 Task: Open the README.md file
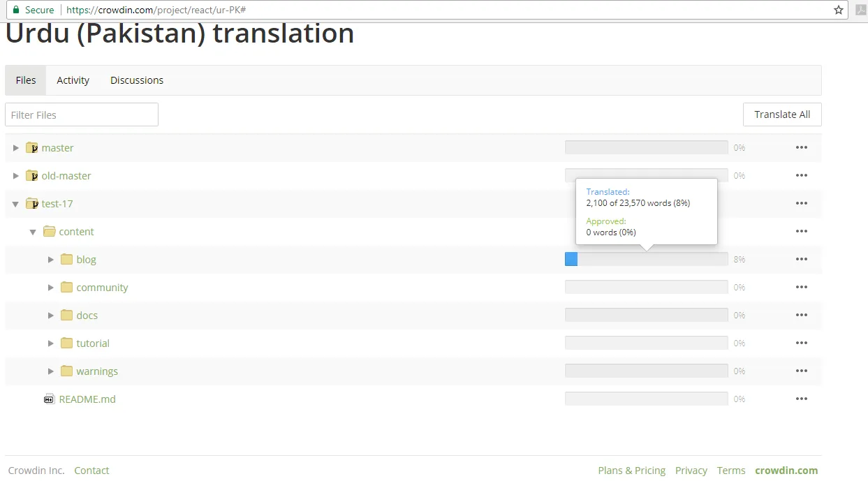[x=87, y=399]
